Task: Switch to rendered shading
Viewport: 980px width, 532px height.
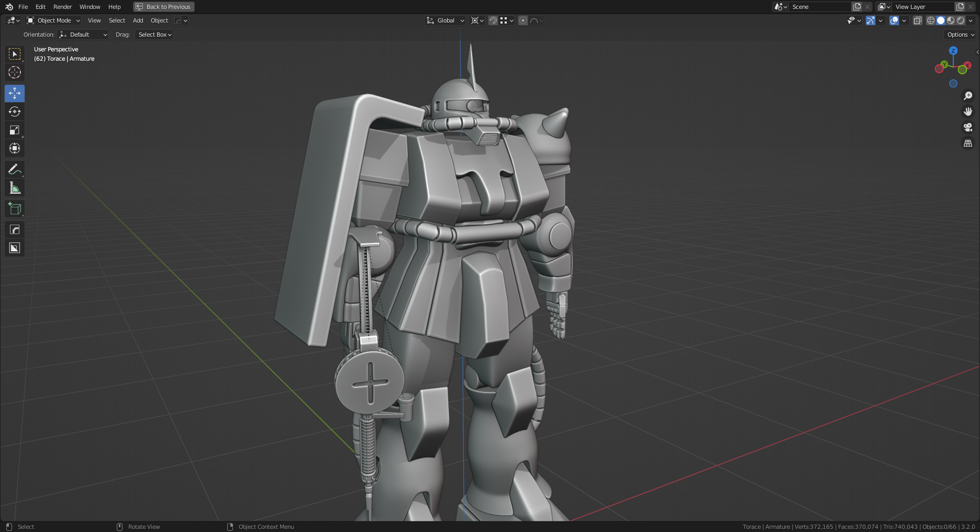Action: (961, 20)
